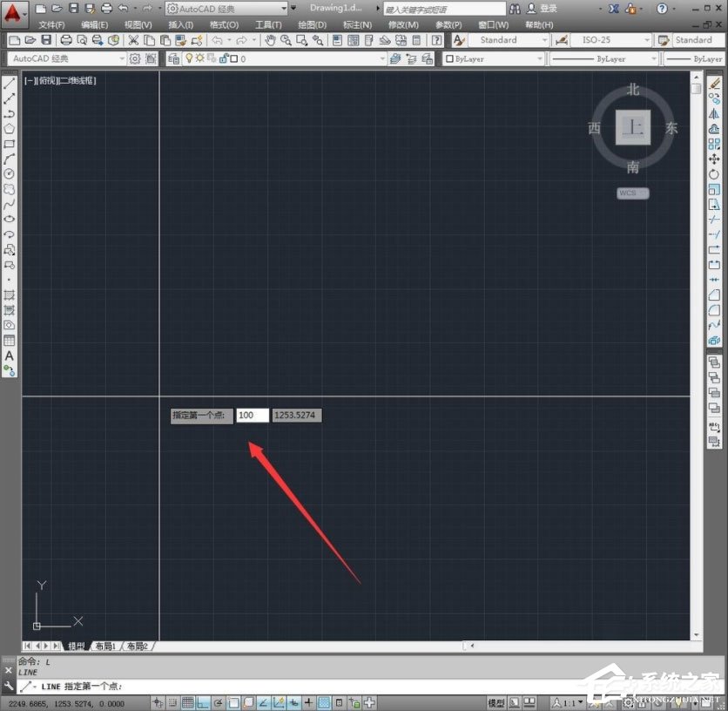Switch to the 布局1 layout tab
The image size is (728, 711).
click(105, 646)
